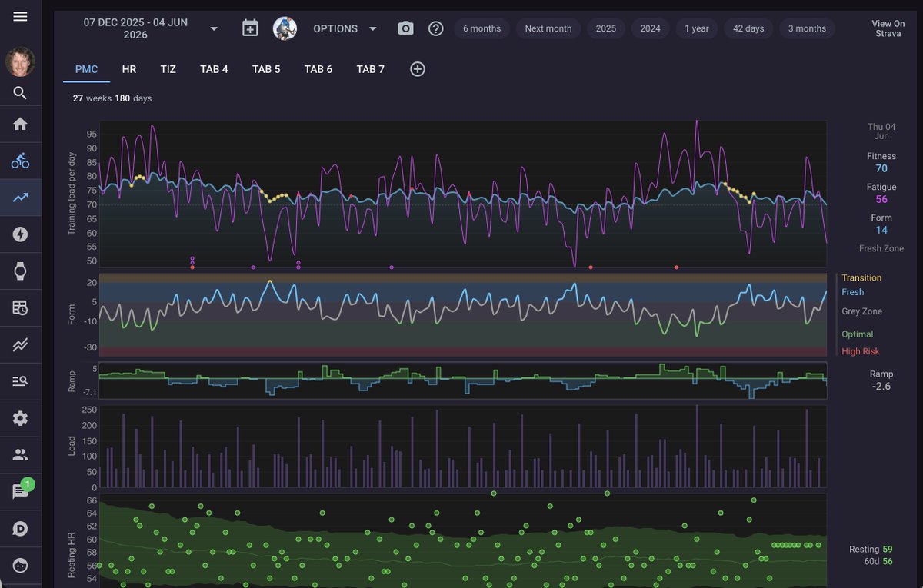Screen dimensions: 923x588
Task: Select the 42 days range
Action: click(x=748, y=28)
